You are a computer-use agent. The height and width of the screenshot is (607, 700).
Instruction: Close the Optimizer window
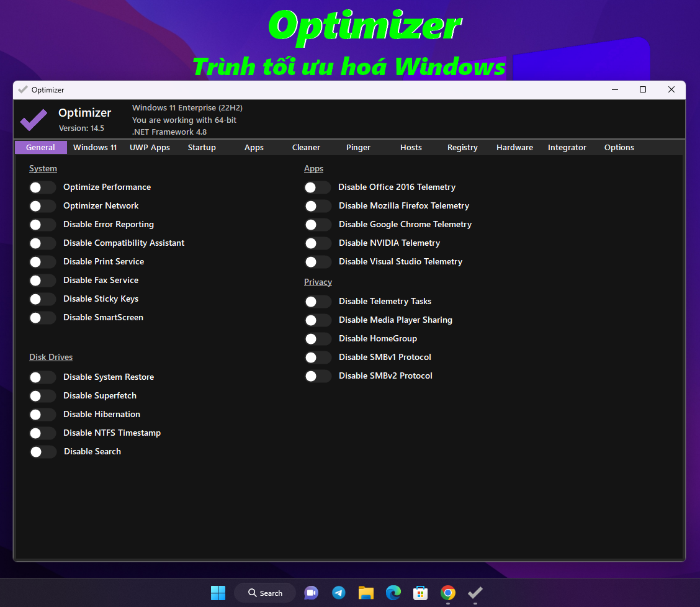671,90
